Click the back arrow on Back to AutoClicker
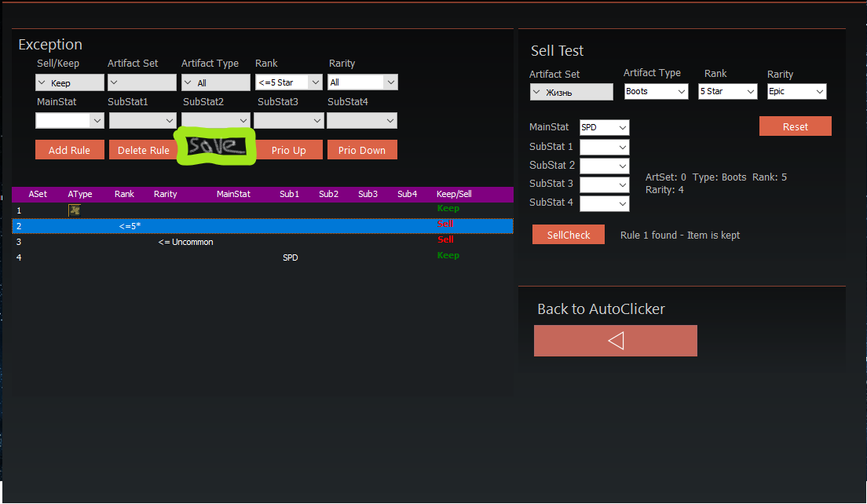 click(615, 340)
